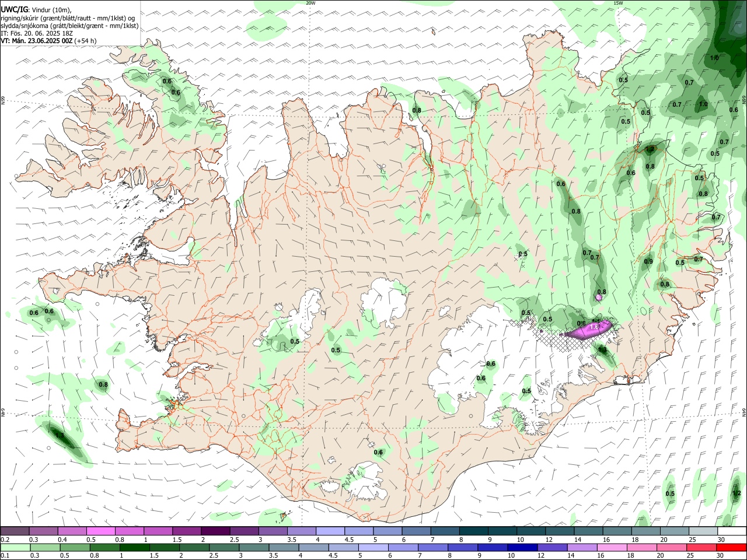Click the grey-teal 16 mm snow legend swatch
The height and width of the screenshot is (560, 747).
tap(617, 531)
